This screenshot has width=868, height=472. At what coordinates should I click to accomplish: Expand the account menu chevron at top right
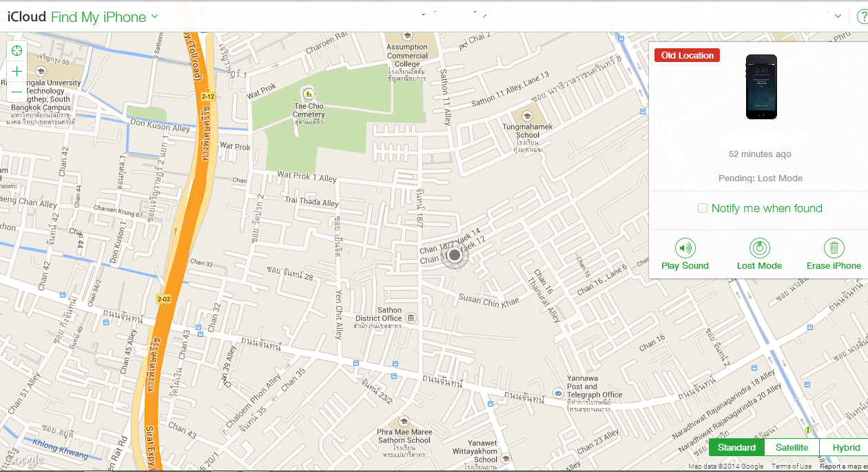pos(838,17)
